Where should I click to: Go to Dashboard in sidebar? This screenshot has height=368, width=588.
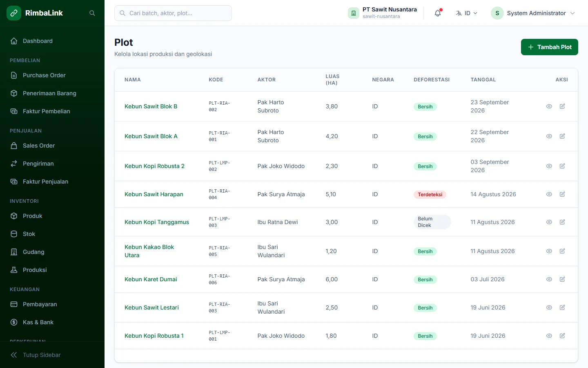click(52, 41)
